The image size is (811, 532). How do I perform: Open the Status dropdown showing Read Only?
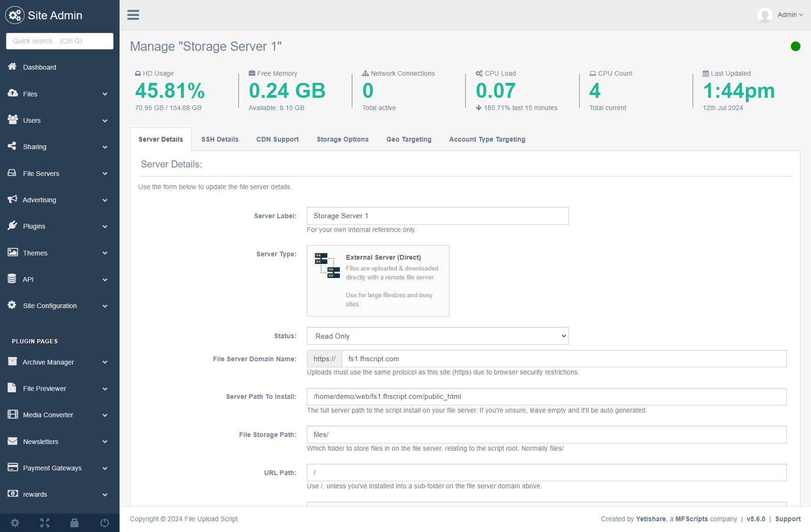pos(437,336)
